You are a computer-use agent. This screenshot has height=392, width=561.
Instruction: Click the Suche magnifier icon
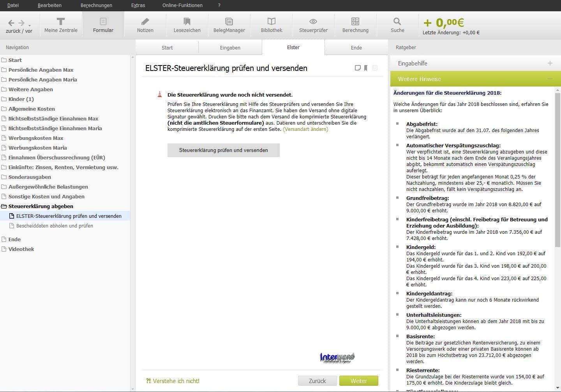click(397, 25)
